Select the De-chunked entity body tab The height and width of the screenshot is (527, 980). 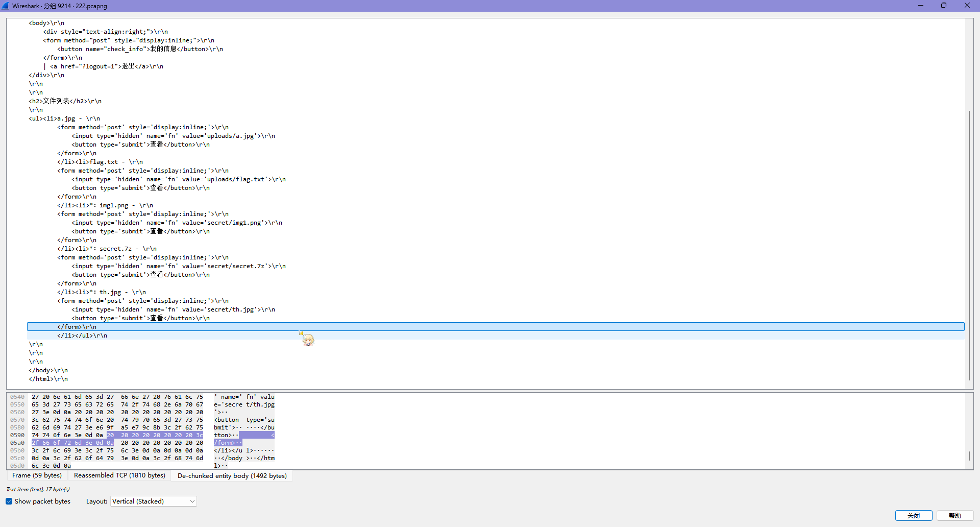[x=232, y=476]
